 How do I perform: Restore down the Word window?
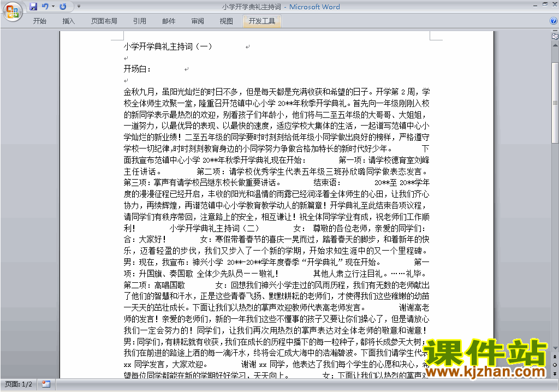tap(545, 4)
